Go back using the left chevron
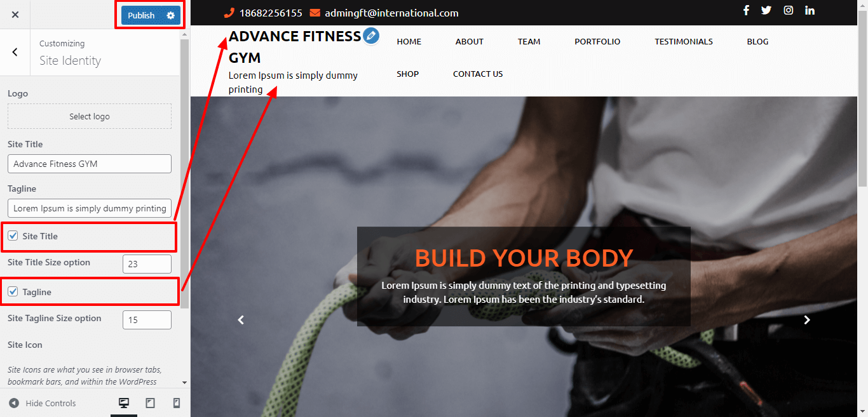This screenshot has width=868, height=417. 15,52
